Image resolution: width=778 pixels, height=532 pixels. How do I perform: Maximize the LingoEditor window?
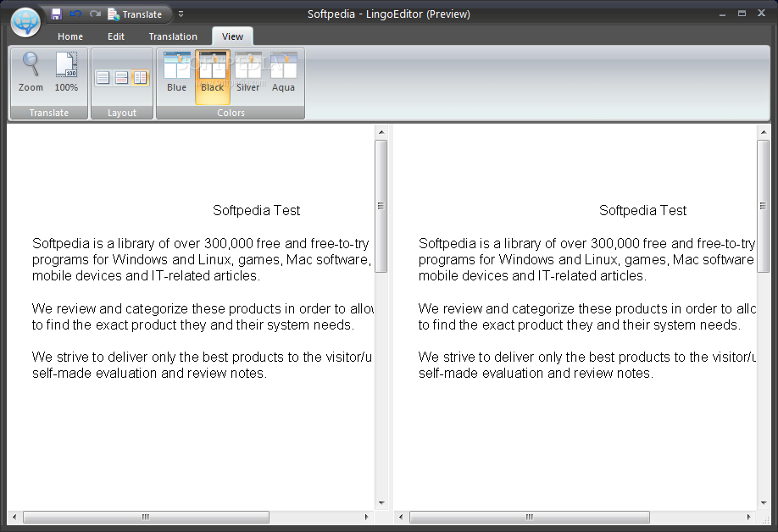click(x=742, y=14)
